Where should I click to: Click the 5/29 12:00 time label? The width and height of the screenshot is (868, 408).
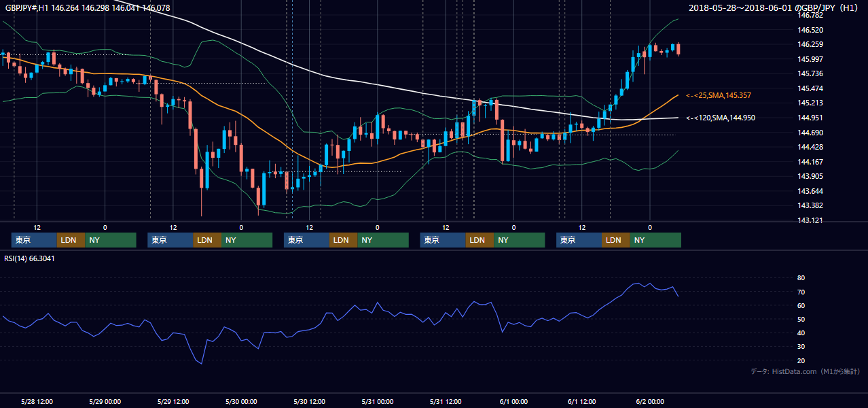click(173, 401)
